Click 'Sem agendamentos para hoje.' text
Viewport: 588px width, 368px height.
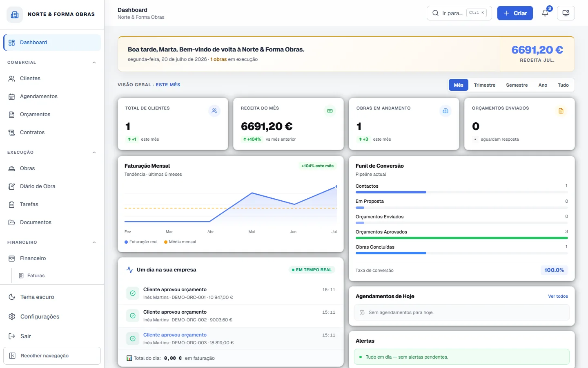tap(401, 312)
